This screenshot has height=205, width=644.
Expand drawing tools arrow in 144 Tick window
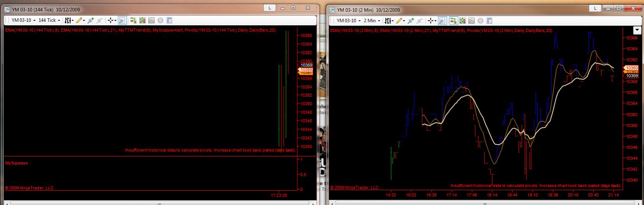[84, 21]
